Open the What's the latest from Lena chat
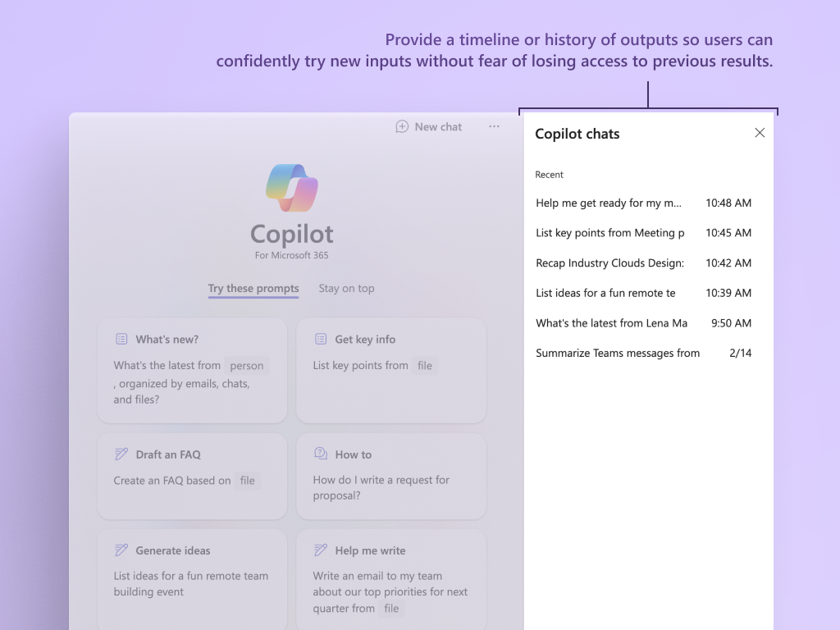840x630 pixels. tap(612, 322)
